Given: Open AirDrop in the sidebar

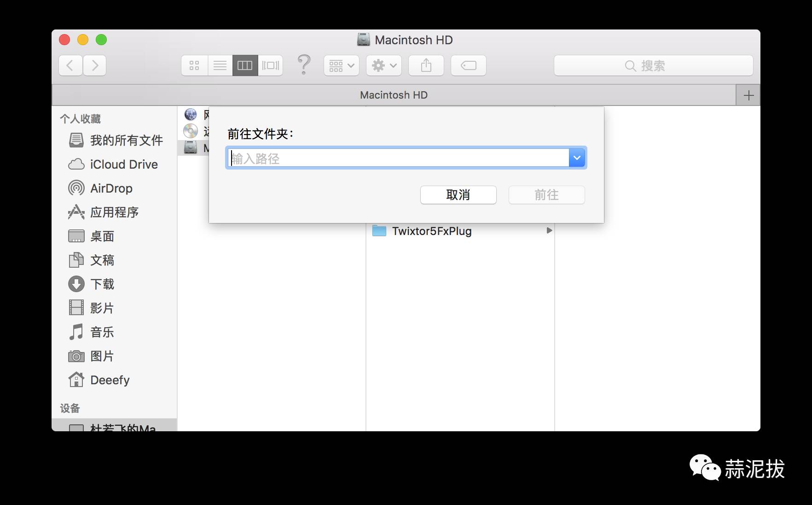Looking at the screenshot, I should click(111, 188).
